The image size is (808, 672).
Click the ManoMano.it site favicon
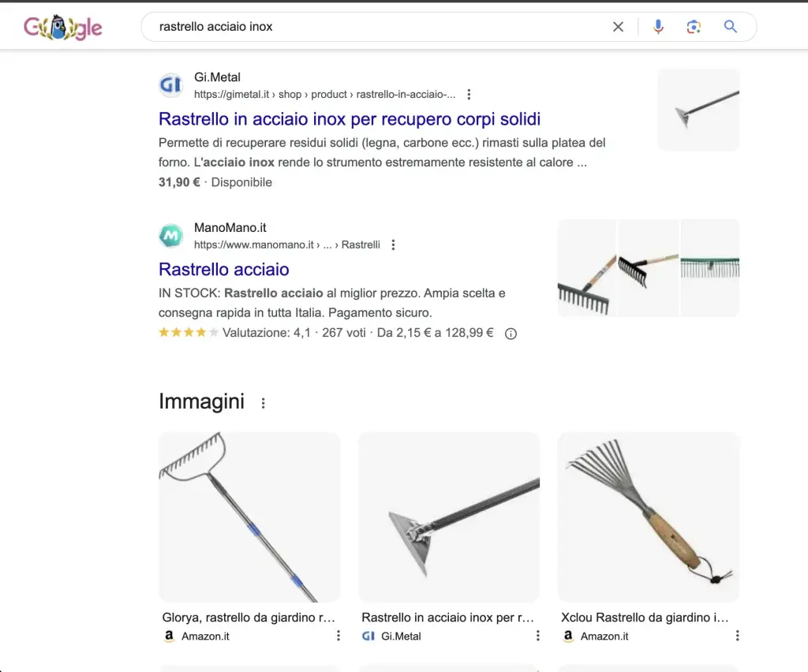coord(170,235)
